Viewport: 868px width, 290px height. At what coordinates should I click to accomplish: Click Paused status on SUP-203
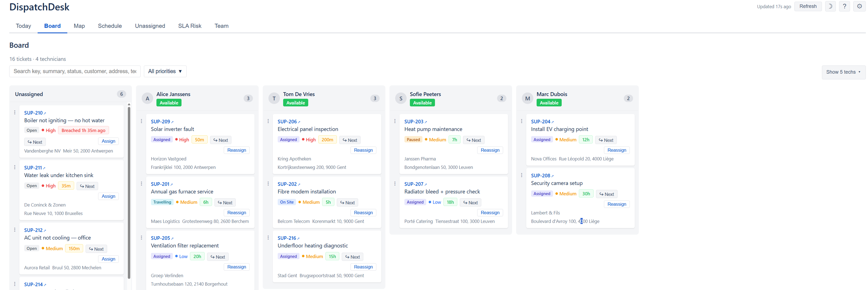coord(413,140)
